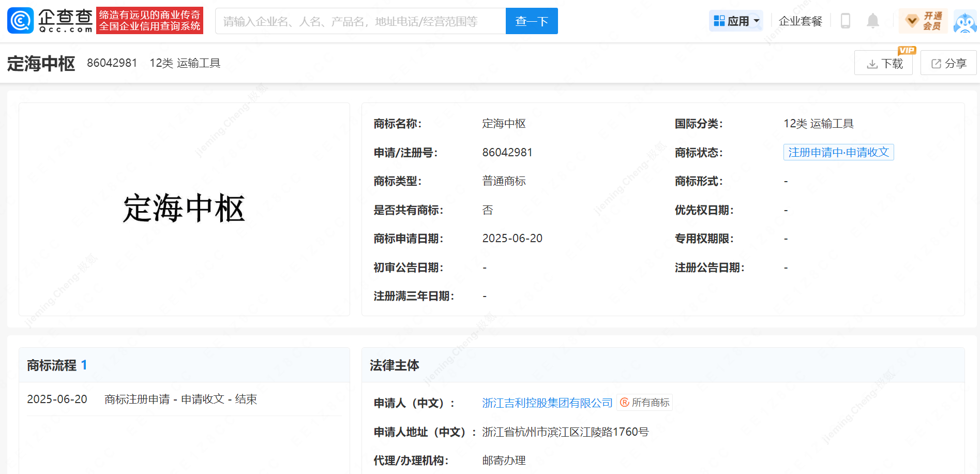Screen dimensions: 980x474
Task: Click the 定海中枢 trademark image
Action: click(x=184, y=209)
